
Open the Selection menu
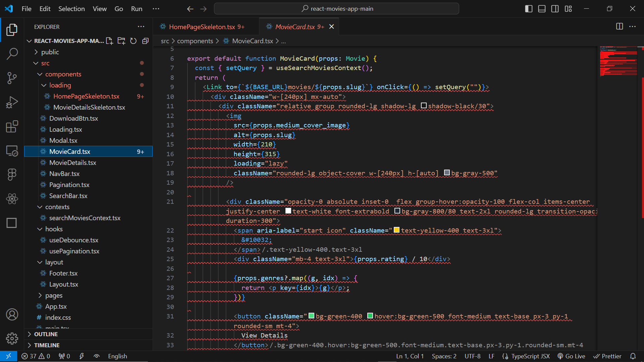[x=71, y=9]
